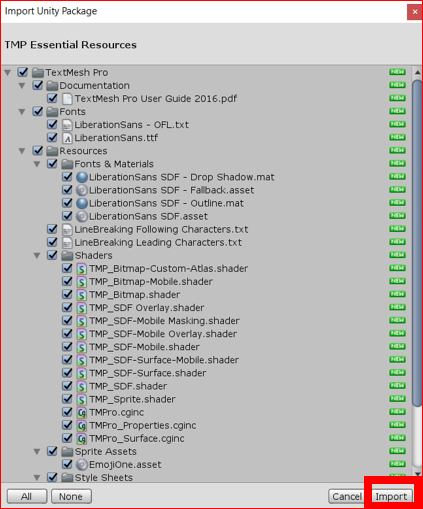The height and width of the screenshot is (509, 423).
Task: Collapse the Resources folder arrow
Action: point(22,151)
